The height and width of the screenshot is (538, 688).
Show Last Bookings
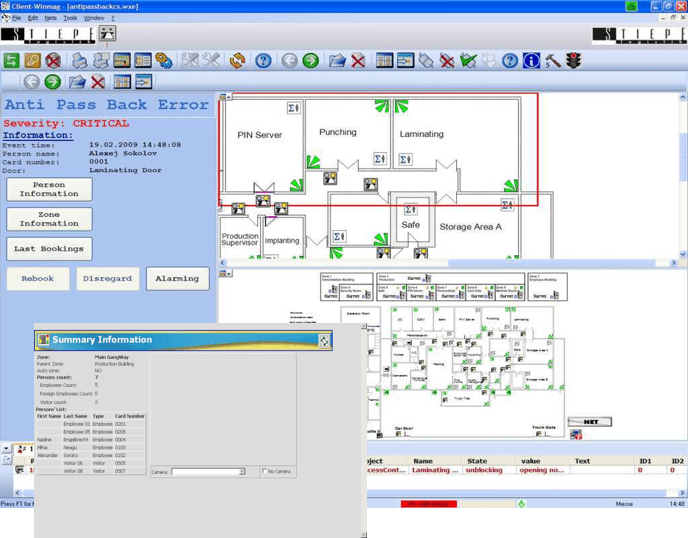pos(49,249)
